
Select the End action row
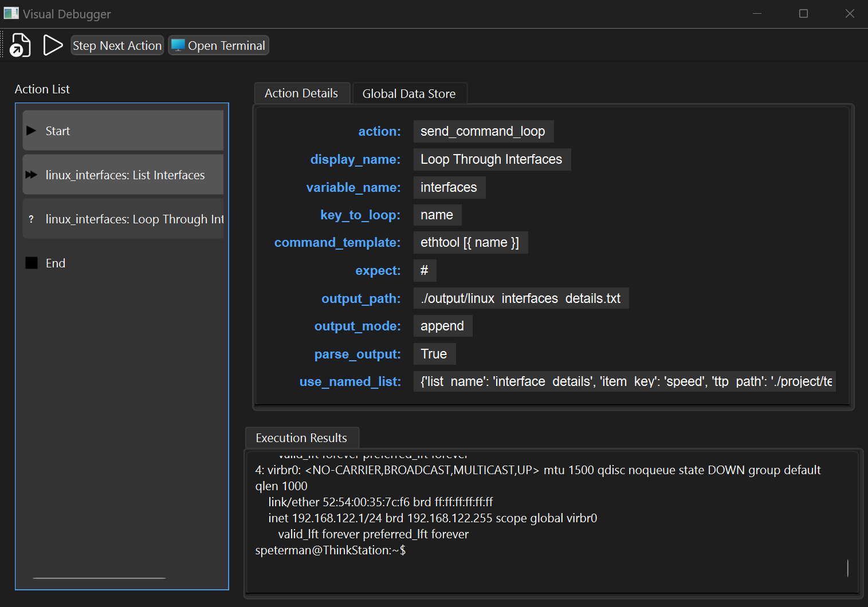click(x=123, y=263)
